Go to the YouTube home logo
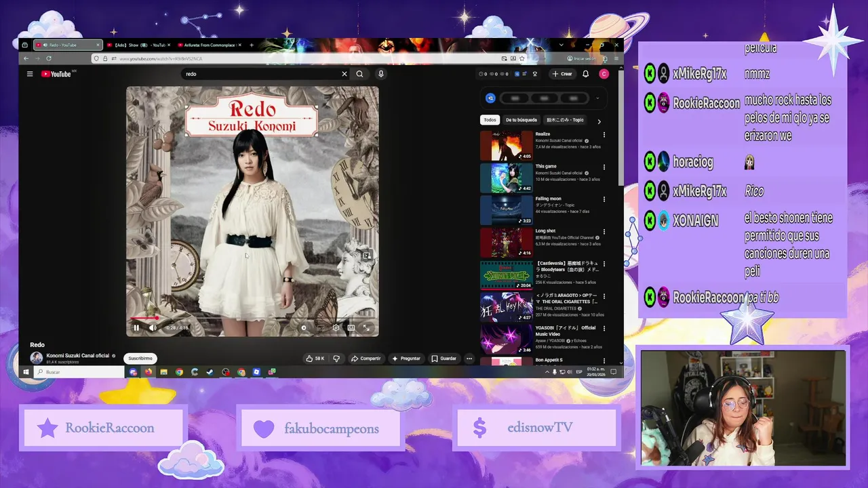 pyautogui.click(x=56, y=74)
